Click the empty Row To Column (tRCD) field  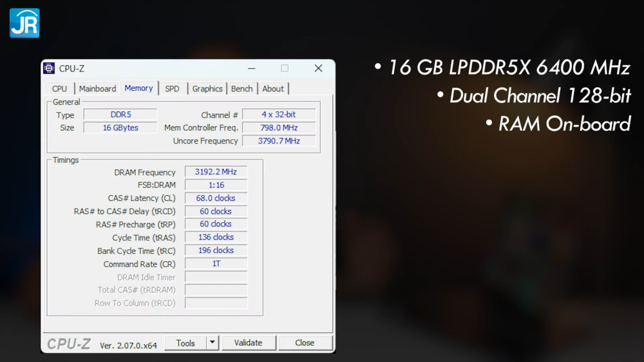(x=216, y=303)
